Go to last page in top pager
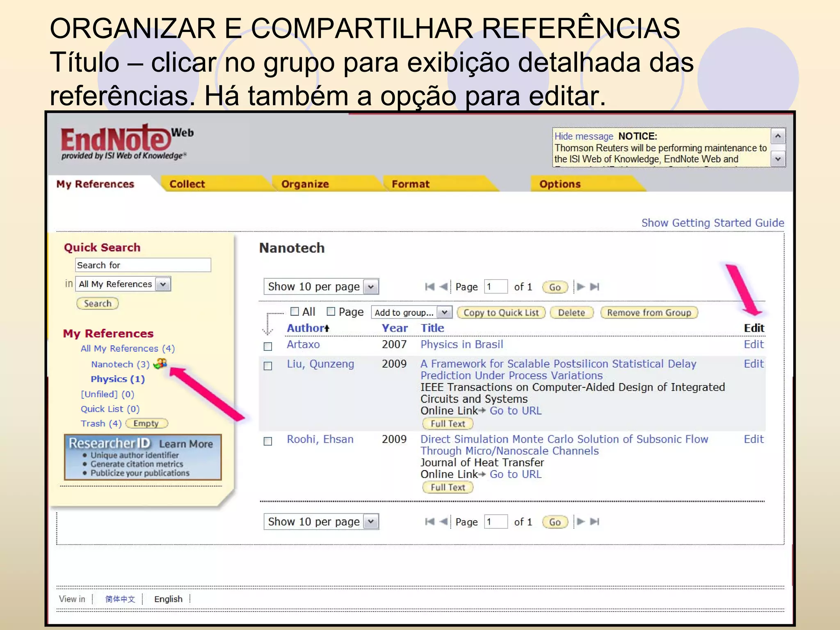The height and width of the screenshot is (630, 840). pyautogui.click(x=595, y=287)
